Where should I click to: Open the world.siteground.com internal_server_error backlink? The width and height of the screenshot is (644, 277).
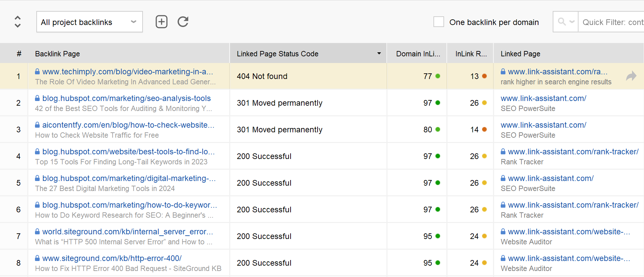point(128,232)
